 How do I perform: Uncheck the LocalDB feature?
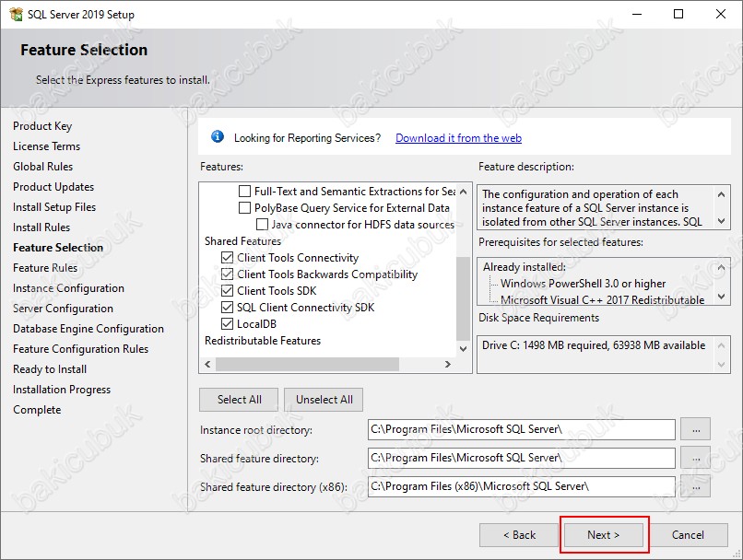pyautogui.click(x=228, y=324)
